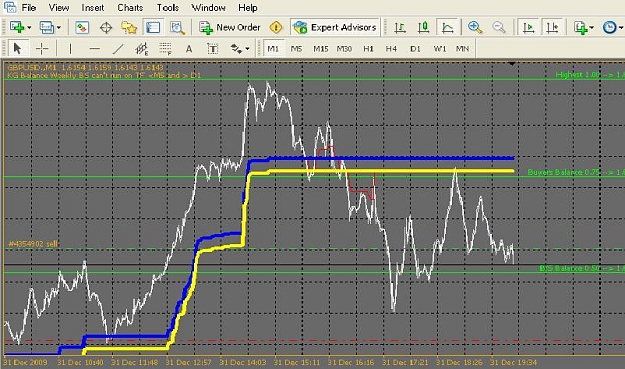This screenshot has height=369, width=625.
Task: Switch chart to M30 timeframe
Action: pyautogui.click(x=344, y=49)
